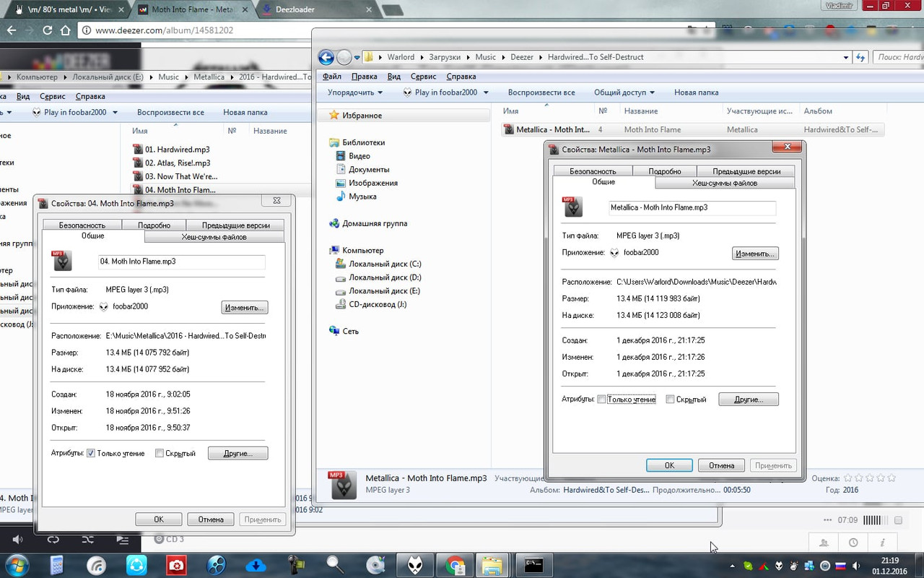
Task: Sort by Альбом column header
Action: pyautogui.click(x=818, y=111)
